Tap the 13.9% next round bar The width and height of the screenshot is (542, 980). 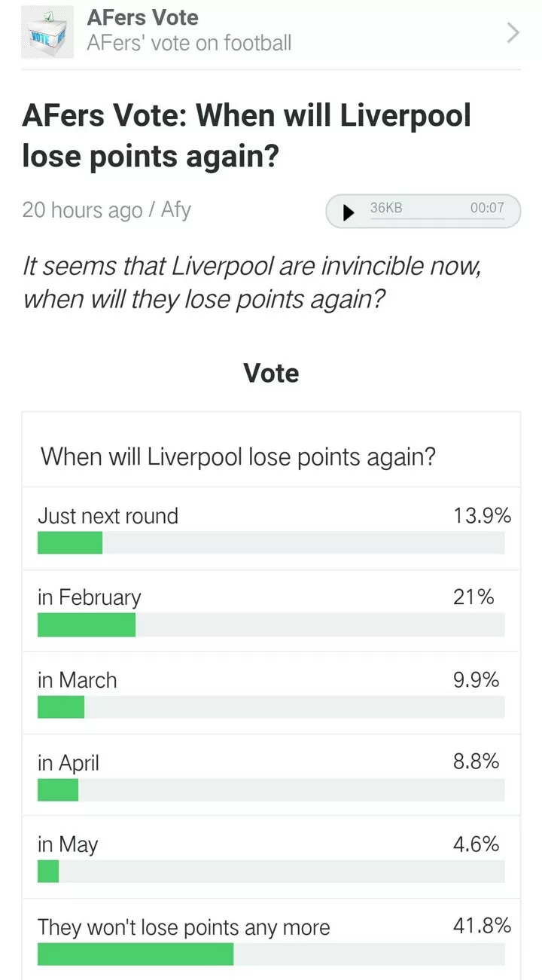point(271,542)
